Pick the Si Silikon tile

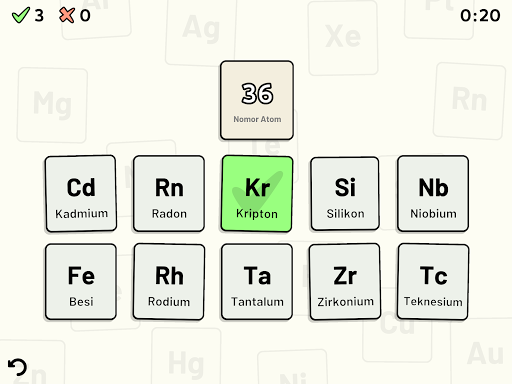point(345,194)
